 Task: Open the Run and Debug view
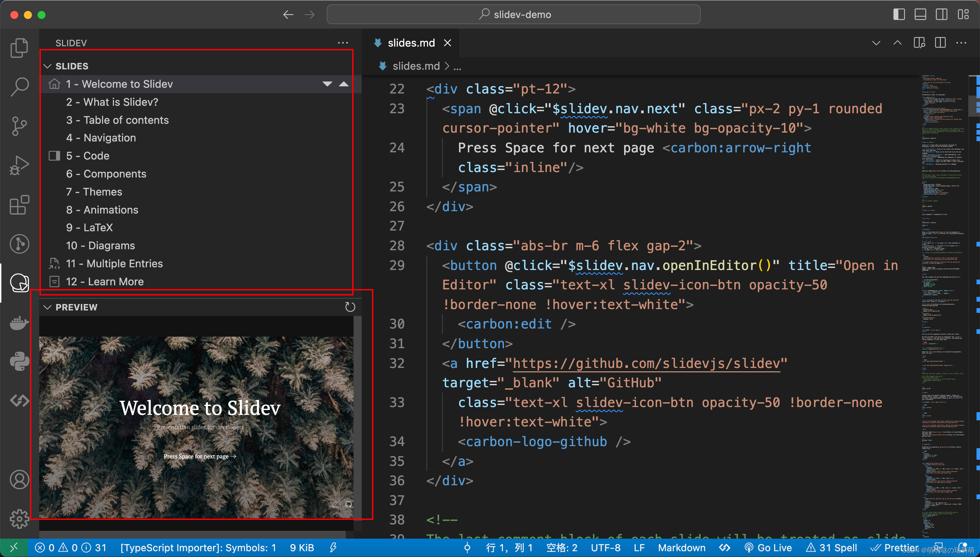(19, 165)
